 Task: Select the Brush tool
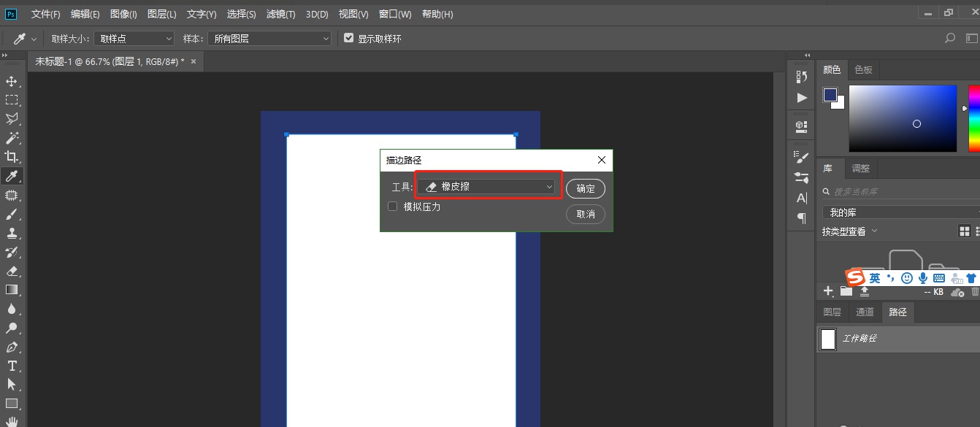point(10,214)
